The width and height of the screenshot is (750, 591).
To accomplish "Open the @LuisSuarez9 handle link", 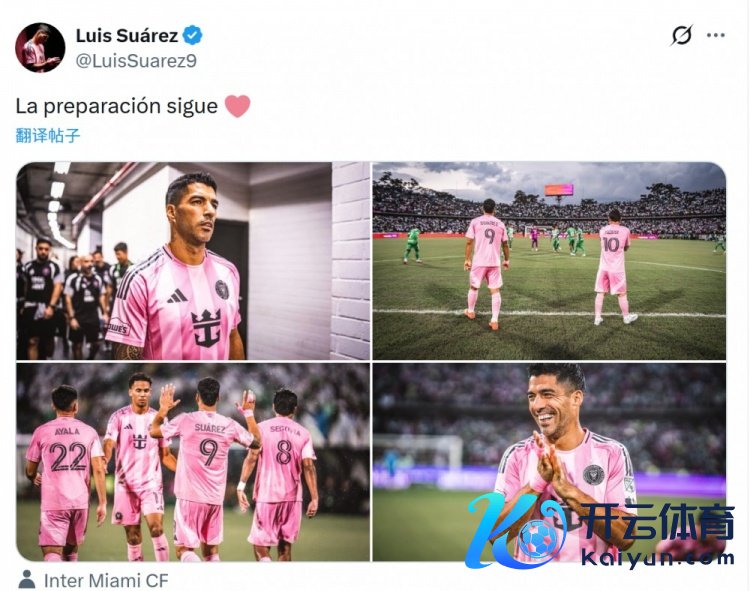I will (x=136, y=61).
